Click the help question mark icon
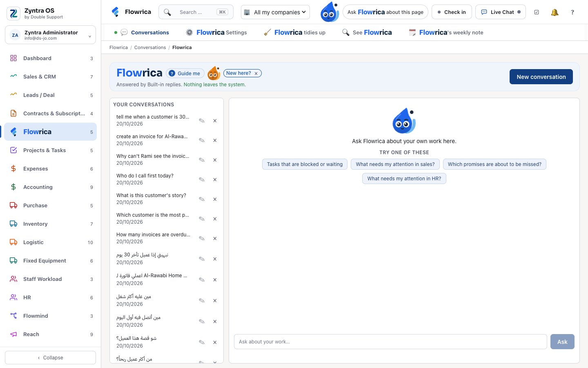The width and height of the screenshot is (588, 368). 572,12
